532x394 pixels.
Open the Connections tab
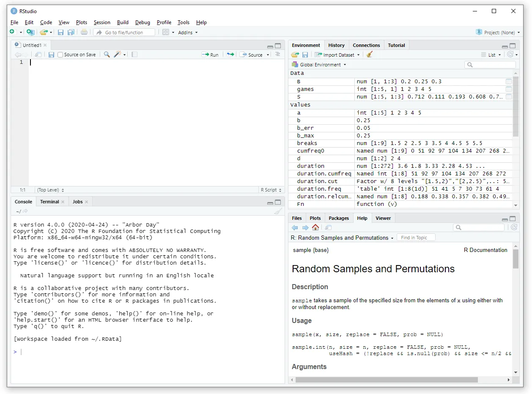366,45
